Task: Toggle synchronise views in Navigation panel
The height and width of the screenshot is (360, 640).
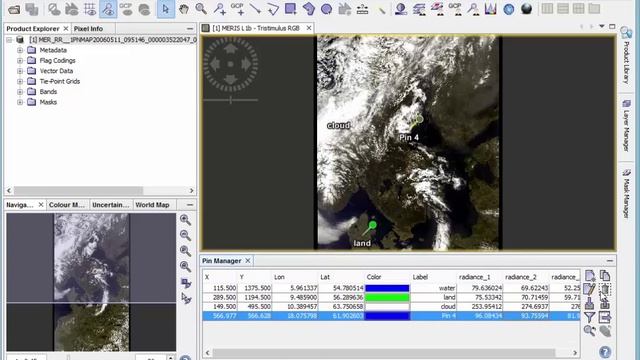Action: pyautogui.click(x=186, y=282)
